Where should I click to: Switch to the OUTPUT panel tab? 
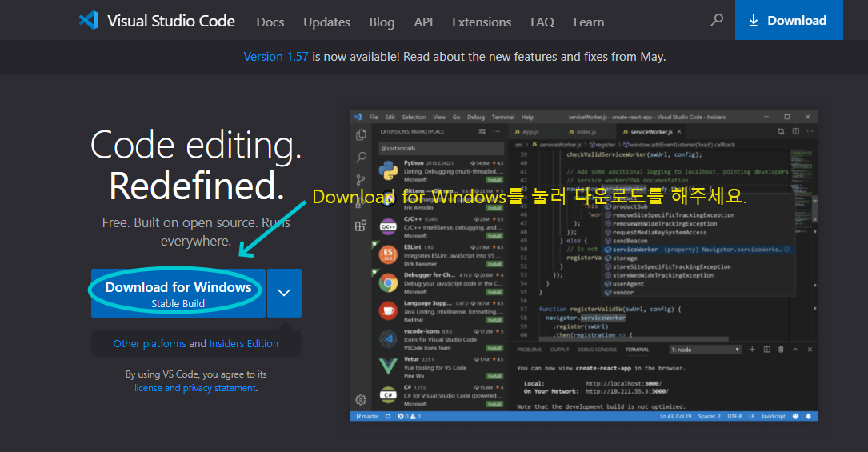560,350
